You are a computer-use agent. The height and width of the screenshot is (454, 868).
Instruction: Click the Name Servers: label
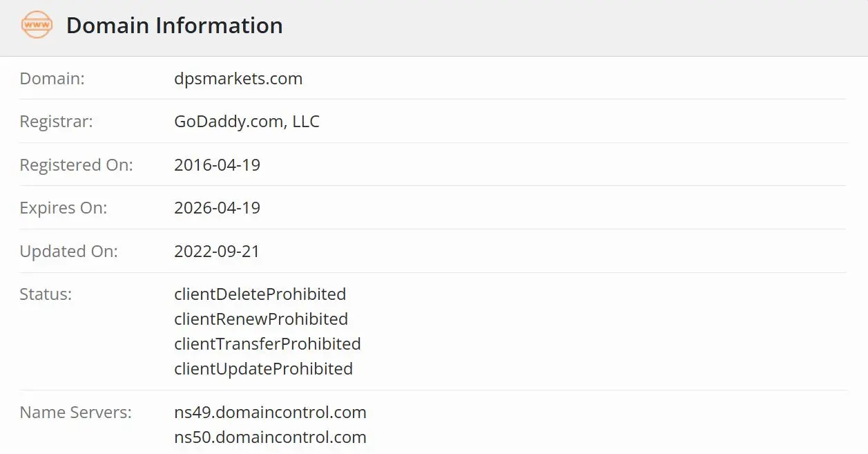(75, 413)
